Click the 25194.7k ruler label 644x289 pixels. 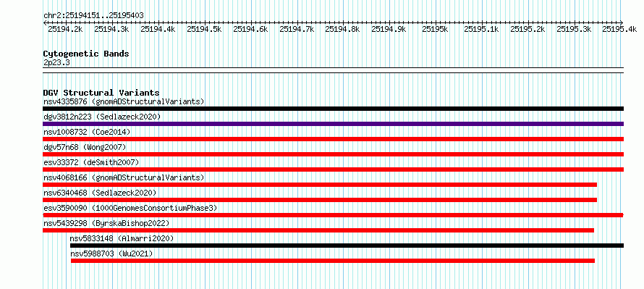(x=297, y=29)
